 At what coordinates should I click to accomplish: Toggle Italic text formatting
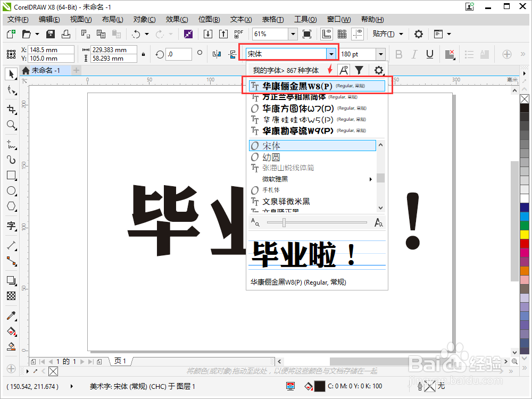click(x=414, y=54)
